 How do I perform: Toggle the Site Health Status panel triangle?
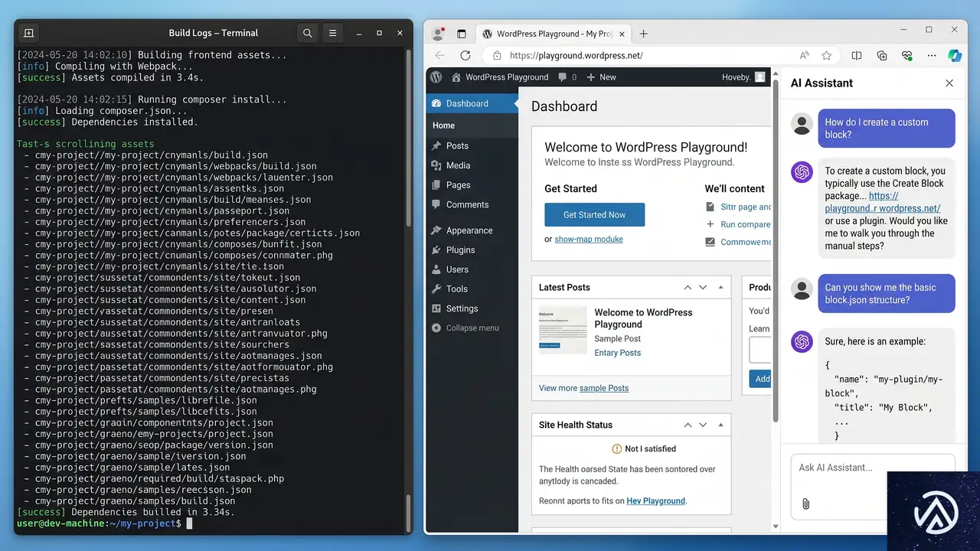click(x=720, y=425)
